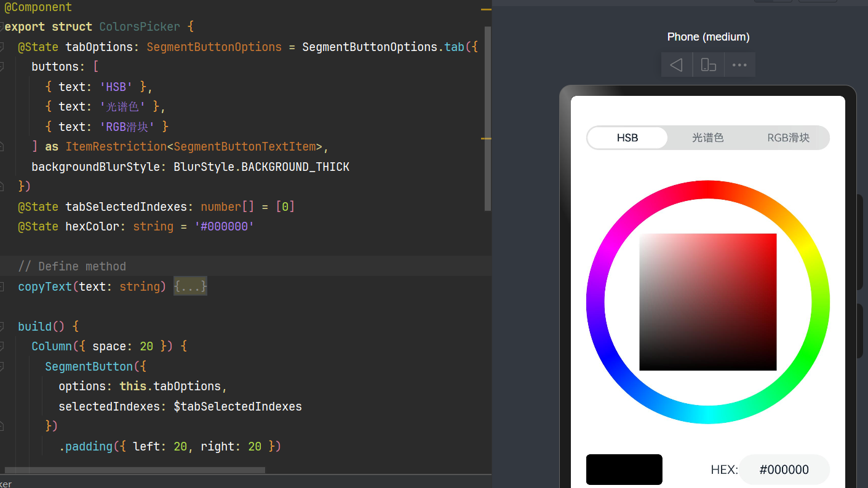Click warning stripe mark beside ItemRestriction line

tap(486, 139)
